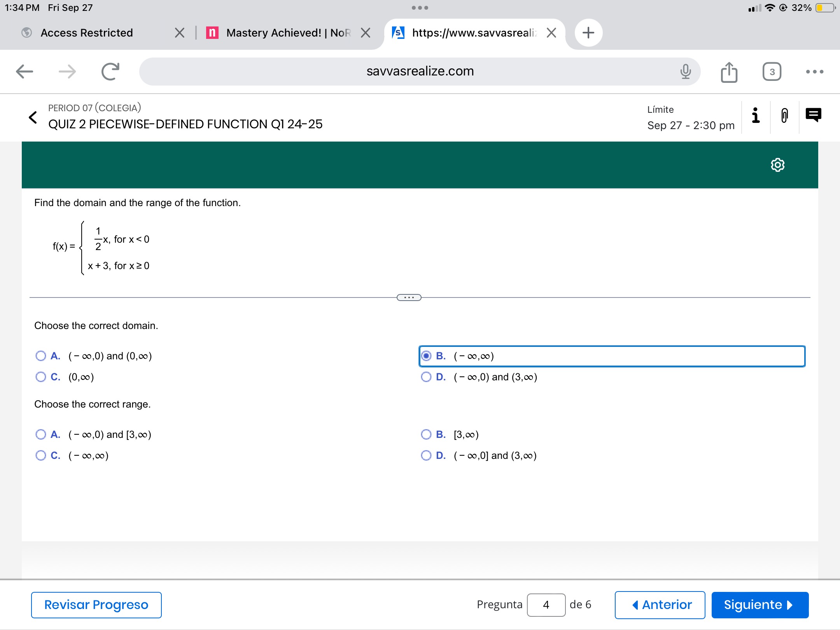This screenshot has height=630, width=840.
Task: Close the savvasrealize tab
Action: point(551,33)
